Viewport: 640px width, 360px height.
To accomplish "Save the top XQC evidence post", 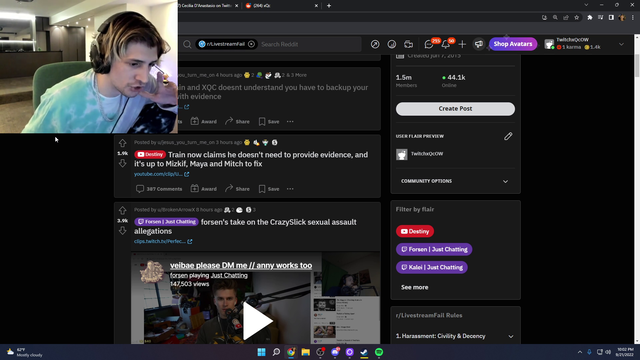I will click(x=269, y=122).
